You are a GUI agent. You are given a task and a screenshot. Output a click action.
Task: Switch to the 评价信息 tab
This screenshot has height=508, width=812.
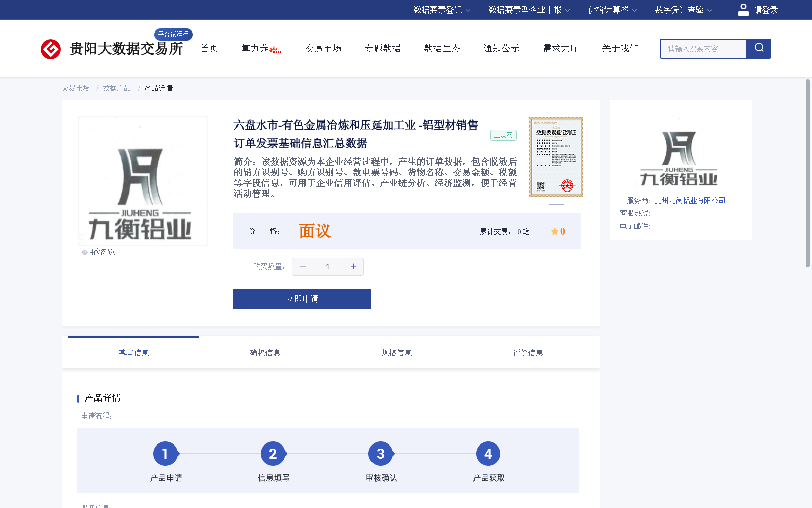528,353
